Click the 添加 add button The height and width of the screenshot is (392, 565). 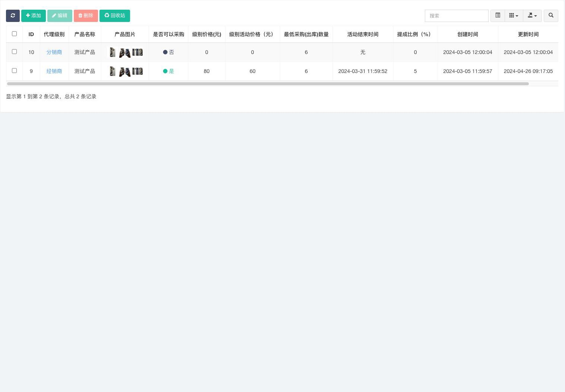click(x=33, y=16)
